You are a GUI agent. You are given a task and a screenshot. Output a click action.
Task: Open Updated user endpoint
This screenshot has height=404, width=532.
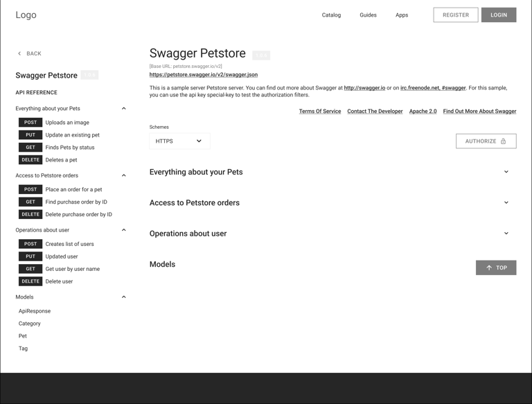tap(62, 256)
